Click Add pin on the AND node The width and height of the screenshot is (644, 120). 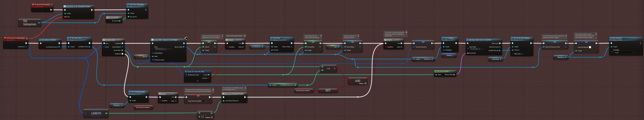(366, 83)
